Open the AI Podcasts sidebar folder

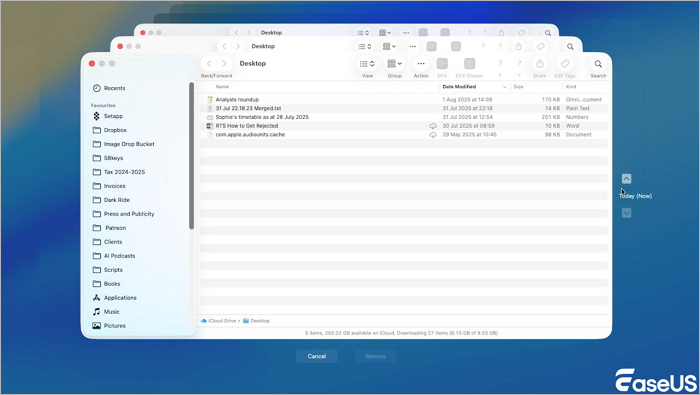pyautogui.click(x=114, y=256)
